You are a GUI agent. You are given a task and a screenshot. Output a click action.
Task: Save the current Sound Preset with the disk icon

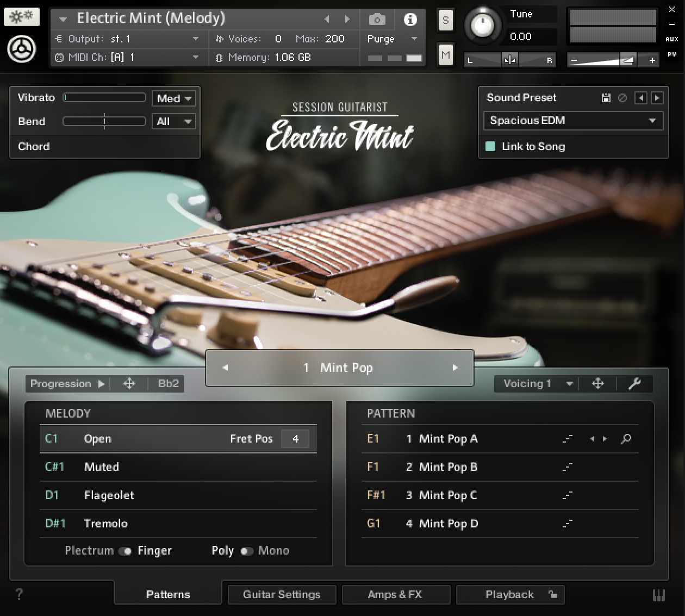pyautogui.click(x=606, y=98)
